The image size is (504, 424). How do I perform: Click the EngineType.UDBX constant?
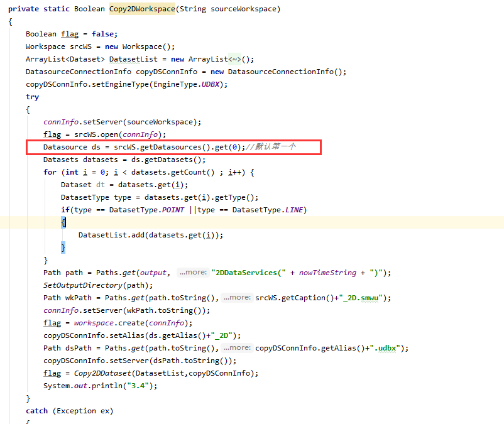[x=187, y=84]
